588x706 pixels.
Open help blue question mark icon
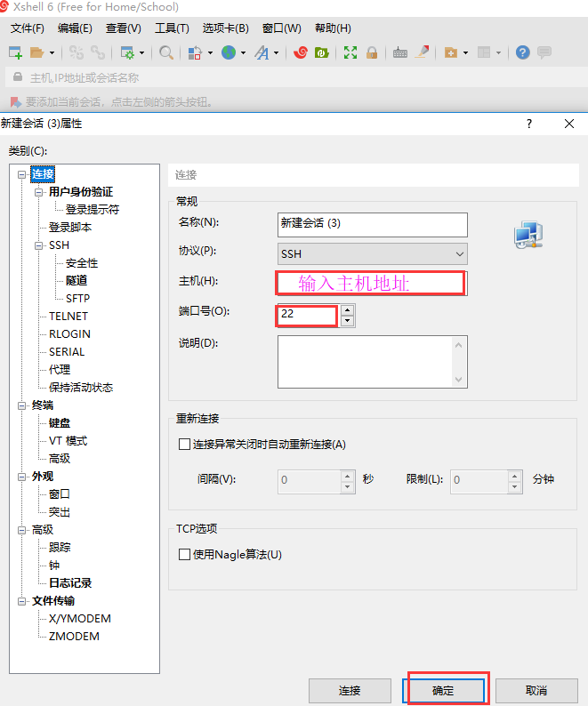click(523, 52)
